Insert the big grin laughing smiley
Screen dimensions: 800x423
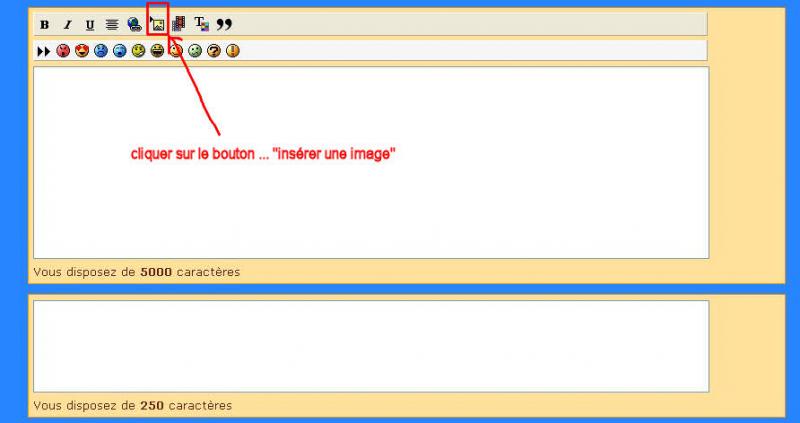pyautogui.click(x=157, y=51)
